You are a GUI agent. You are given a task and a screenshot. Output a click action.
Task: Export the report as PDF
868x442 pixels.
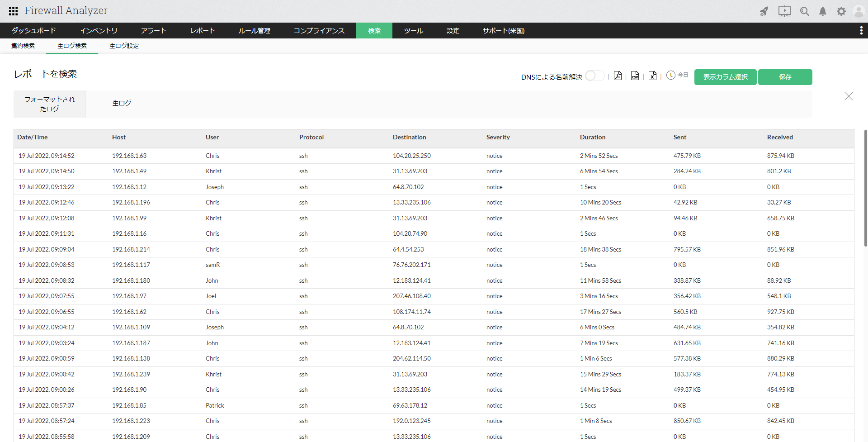click(x=618, y=76)
